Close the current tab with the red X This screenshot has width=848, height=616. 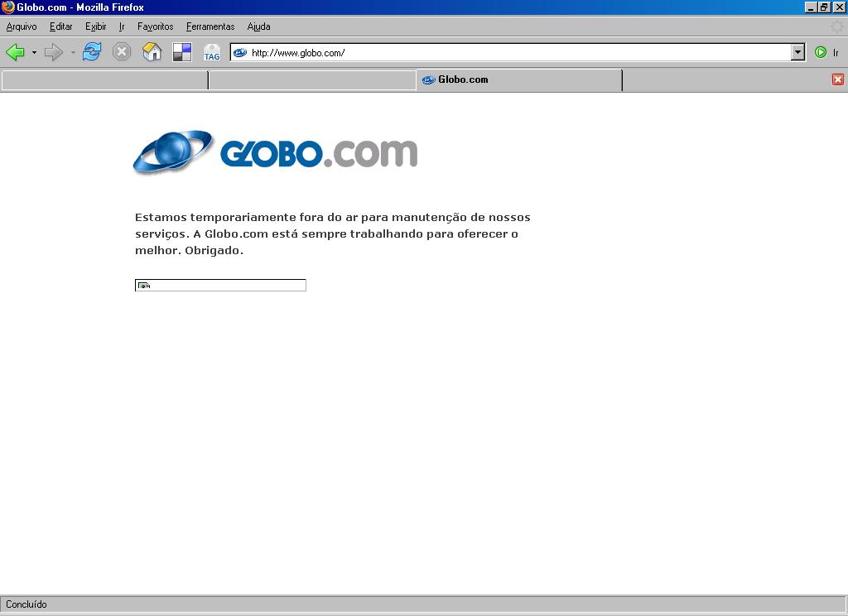tap(838, 79)
